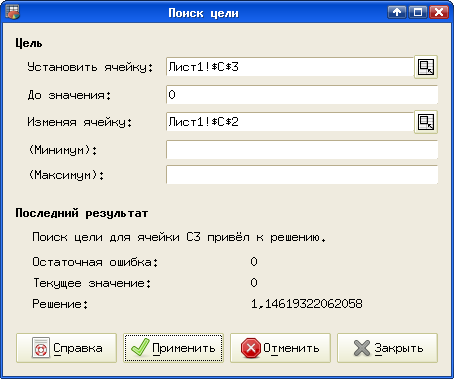Click the application icon in title bar
454x379 pixels.
pyautogui.click(x=13, y=12)
